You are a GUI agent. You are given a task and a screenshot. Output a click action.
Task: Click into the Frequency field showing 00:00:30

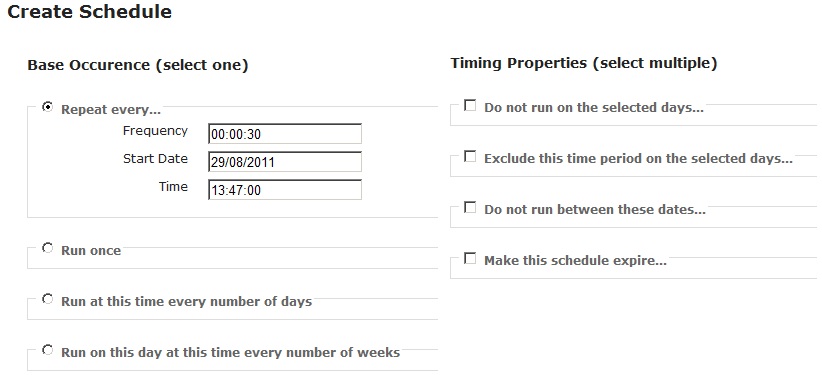285,134
